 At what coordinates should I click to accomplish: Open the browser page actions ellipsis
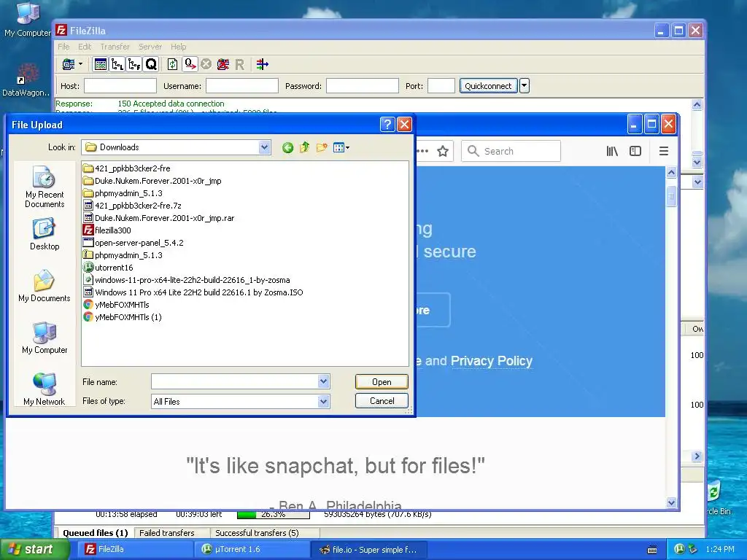coord(422,152)
